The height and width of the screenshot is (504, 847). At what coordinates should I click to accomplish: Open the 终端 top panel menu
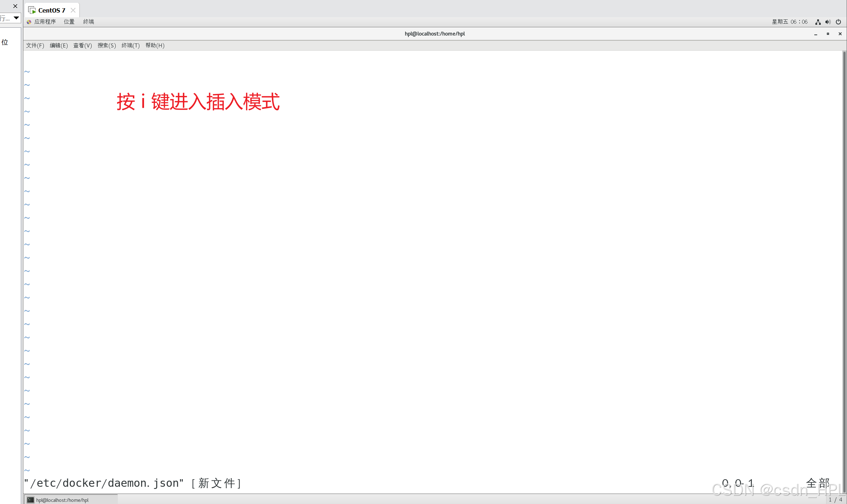click(88, 22)
